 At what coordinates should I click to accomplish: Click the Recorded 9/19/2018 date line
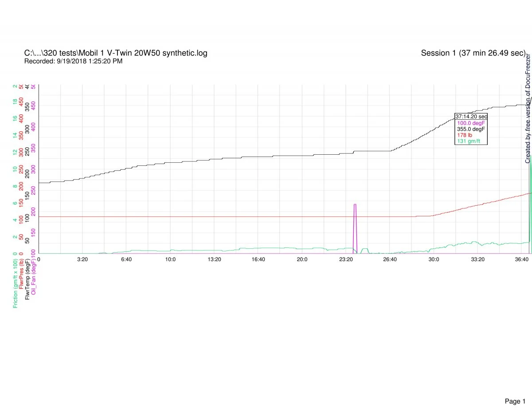73,61
